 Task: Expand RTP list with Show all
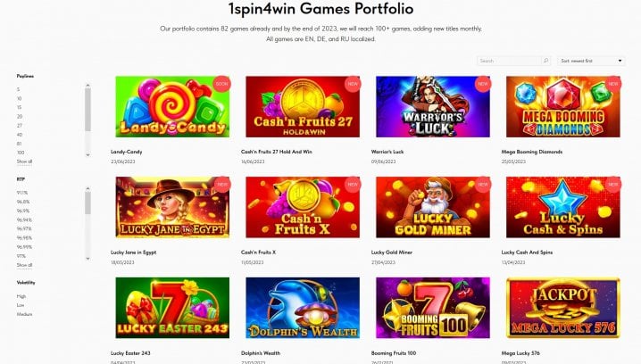coord(24,265)
